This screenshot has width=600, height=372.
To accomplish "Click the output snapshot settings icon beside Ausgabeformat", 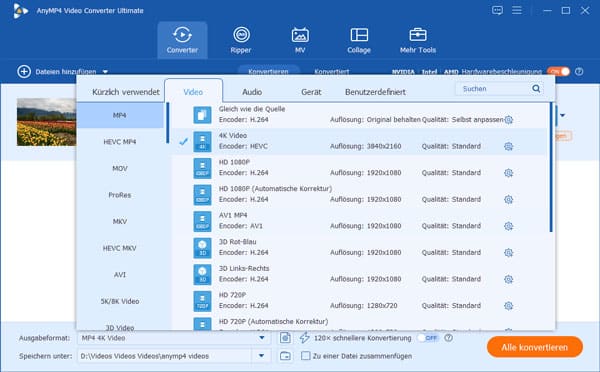I will 285,338.
